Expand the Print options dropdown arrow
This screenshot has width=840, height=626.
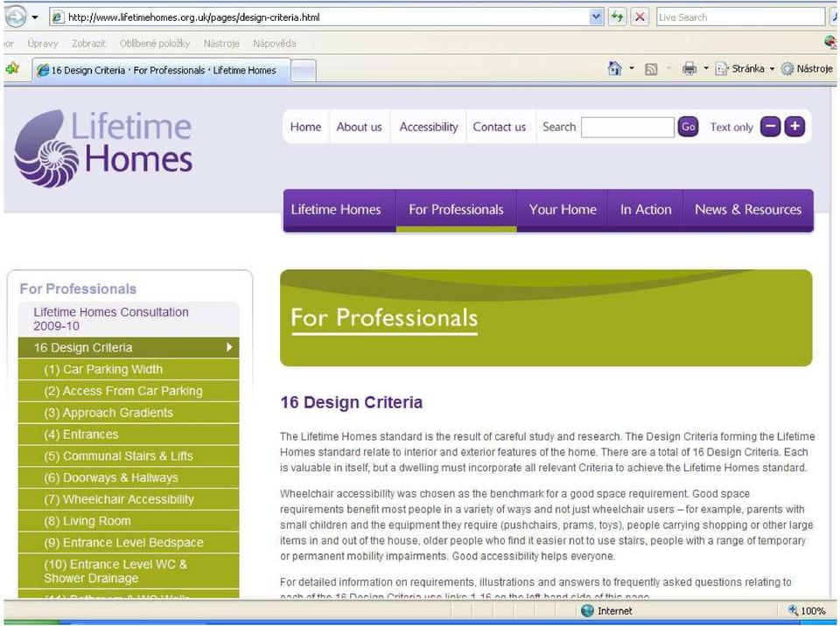click(706, 68)
